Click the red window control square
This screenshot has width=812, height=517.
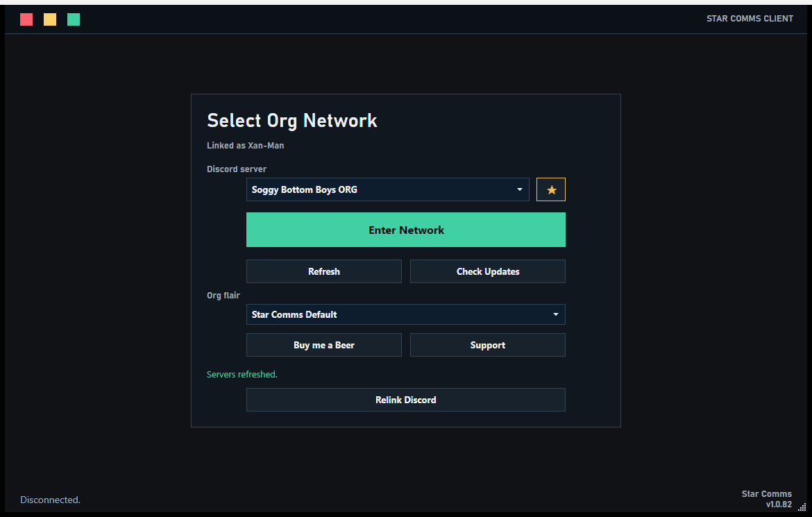(x=26, y=19)
